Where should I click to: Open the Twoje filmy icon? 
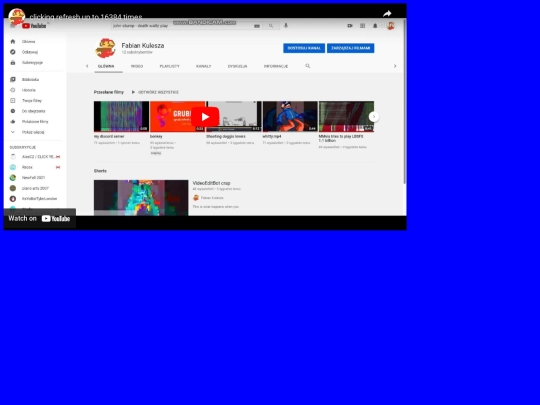point(13,101)
